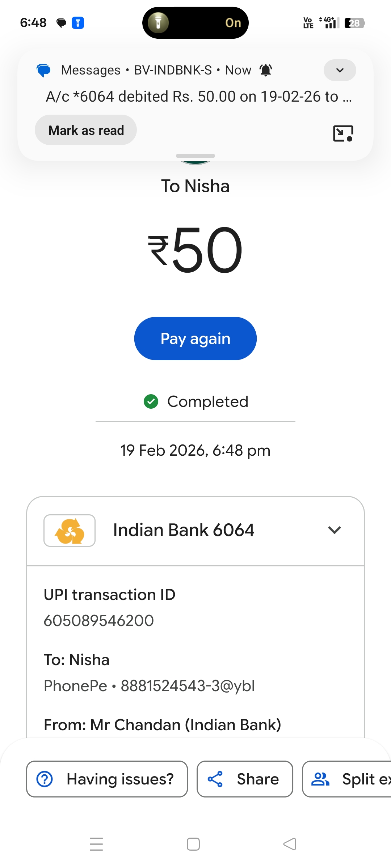Tap the notification bell alert icon
This screenshot has width=391, height=868.
pos(266,70)
